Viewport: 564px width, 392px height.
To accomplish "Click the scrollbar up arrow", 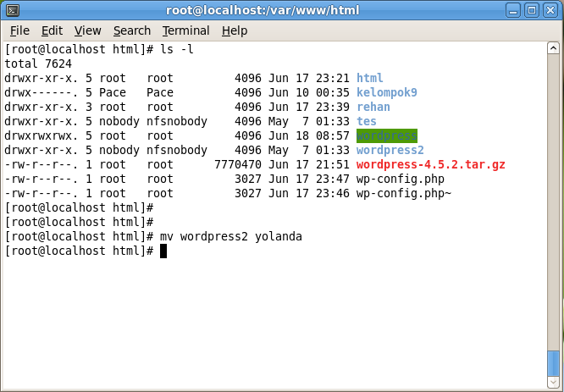I will [x=553, y=48].
